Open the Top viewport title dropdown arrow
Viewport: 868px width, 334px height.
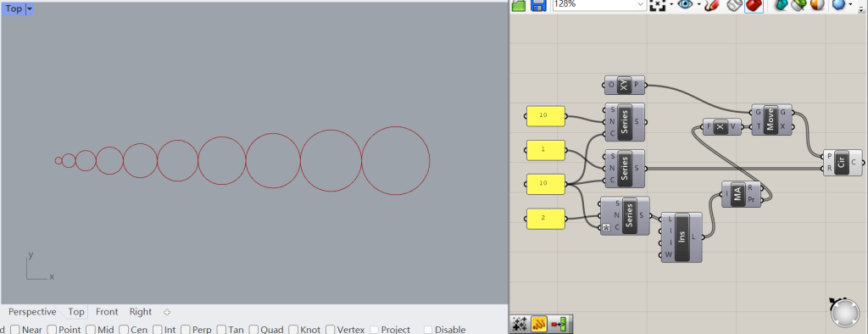(30, 8)
